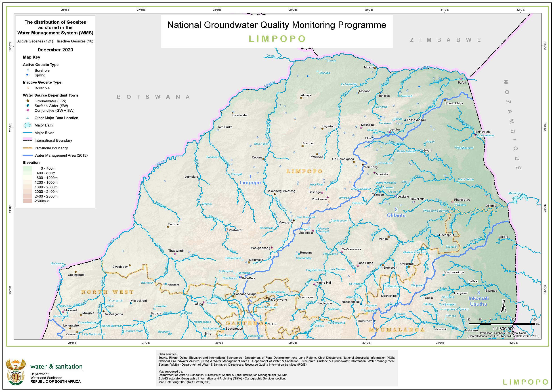Click the 0 - 400m elevation color swatch
This screenshot has width=554, height=392.
[x=27, y=168]
